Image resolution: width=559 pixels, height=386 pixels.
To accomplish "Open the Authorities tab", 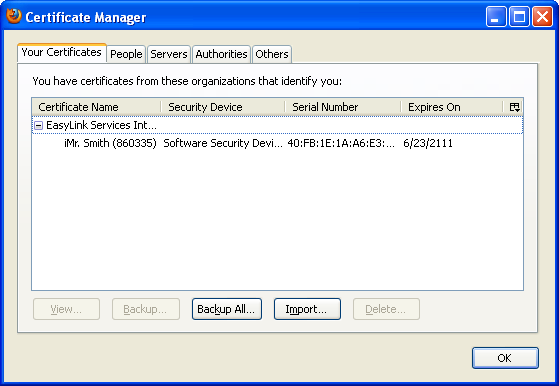I will pos(221,54).
